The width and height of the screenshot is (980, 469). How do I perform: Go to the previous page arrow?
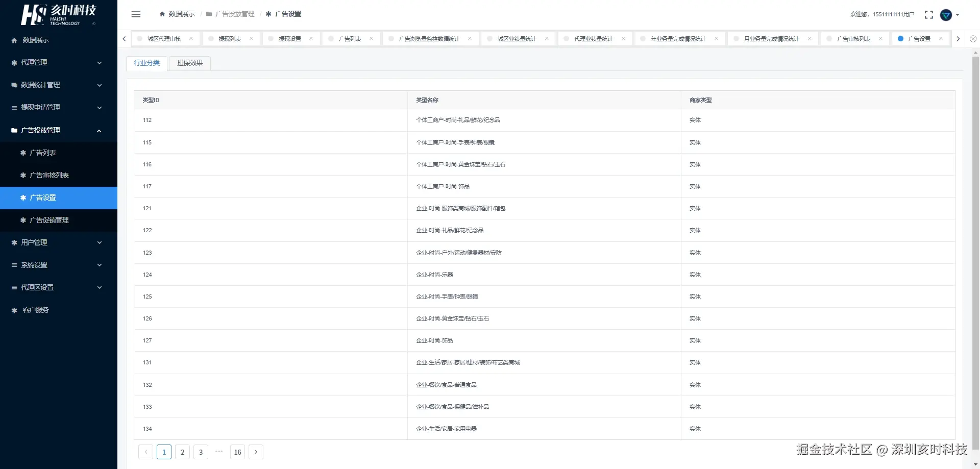pos(145,452)
